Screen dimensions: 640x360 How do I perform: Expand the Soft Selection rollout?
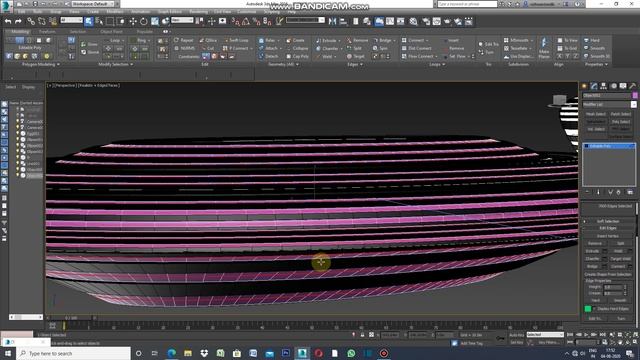608,221
